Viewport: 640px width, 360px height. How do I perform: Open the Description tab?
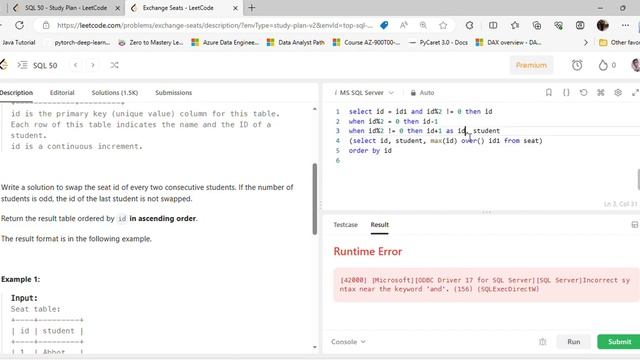16,93
